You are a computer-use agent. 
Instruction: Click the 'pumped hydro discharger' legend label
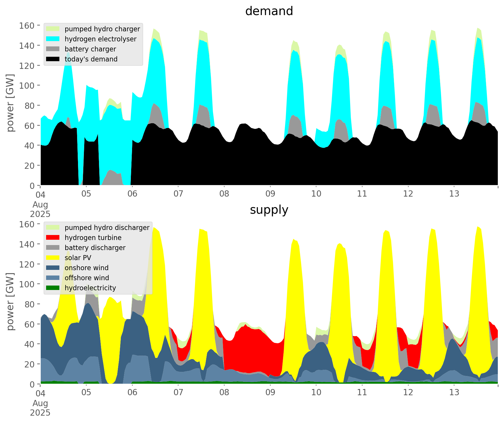(x=107, y=228)
